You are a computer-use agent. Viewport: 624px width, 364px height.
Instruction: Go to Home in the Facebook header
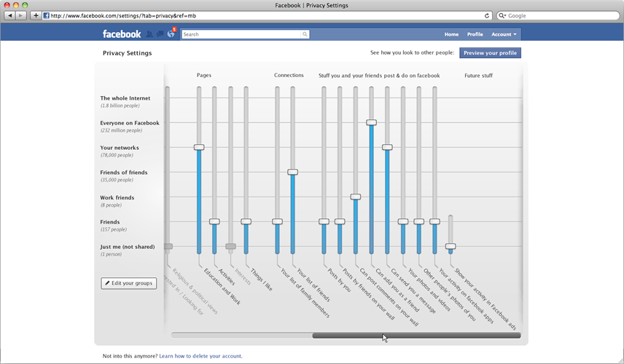[x=451, y=34]
